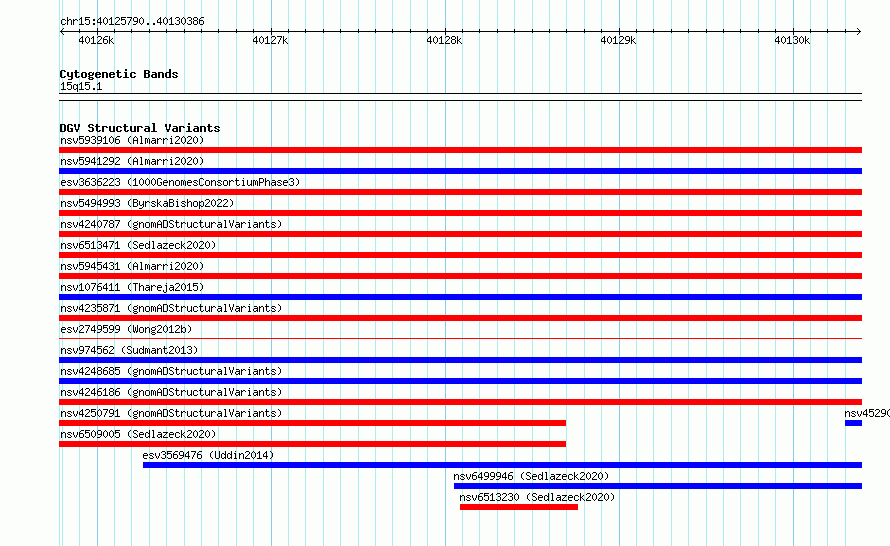Click the red bar under nsv4246186

point(460,402)
